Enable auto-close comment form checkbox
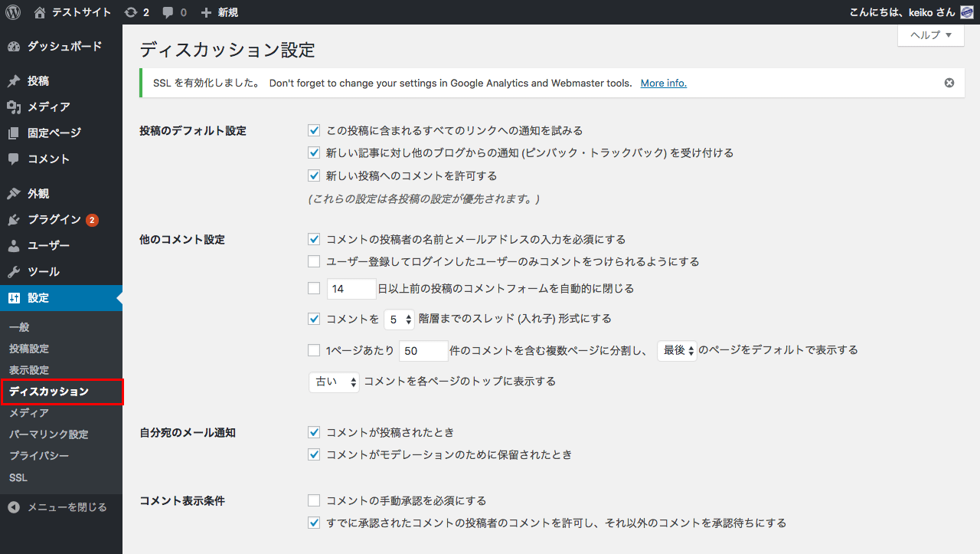 [314, 288]
